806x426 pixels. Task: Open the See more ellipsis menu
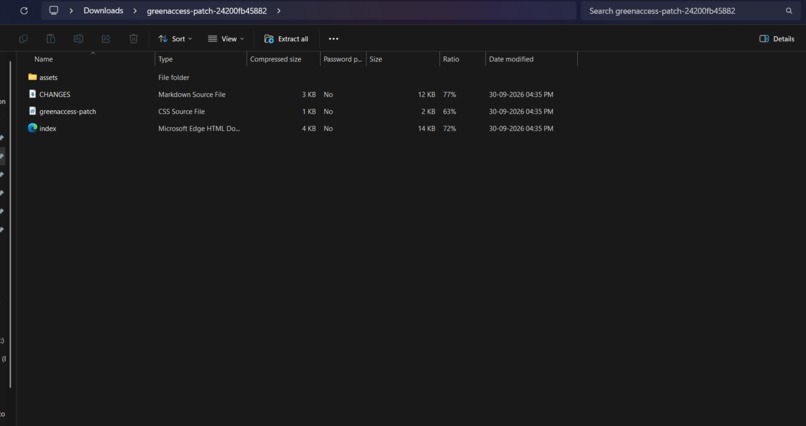[334, 39]
